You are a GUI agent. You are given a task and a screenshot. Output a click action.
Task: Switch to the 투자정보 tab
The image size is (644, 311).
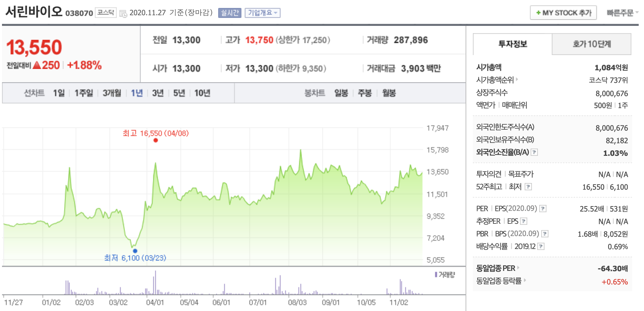(x=513, y=44)
